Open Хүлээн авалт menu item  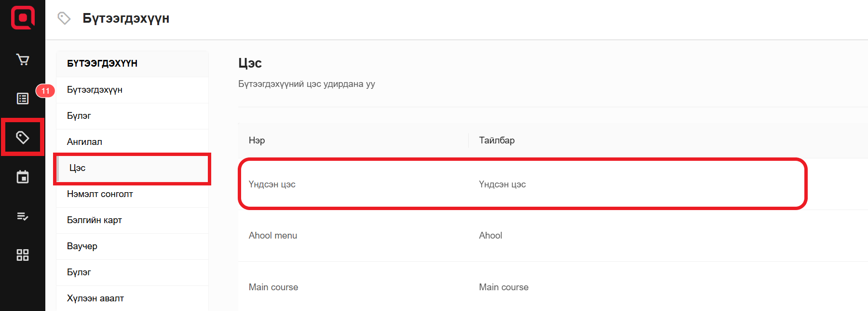(95, 298)
